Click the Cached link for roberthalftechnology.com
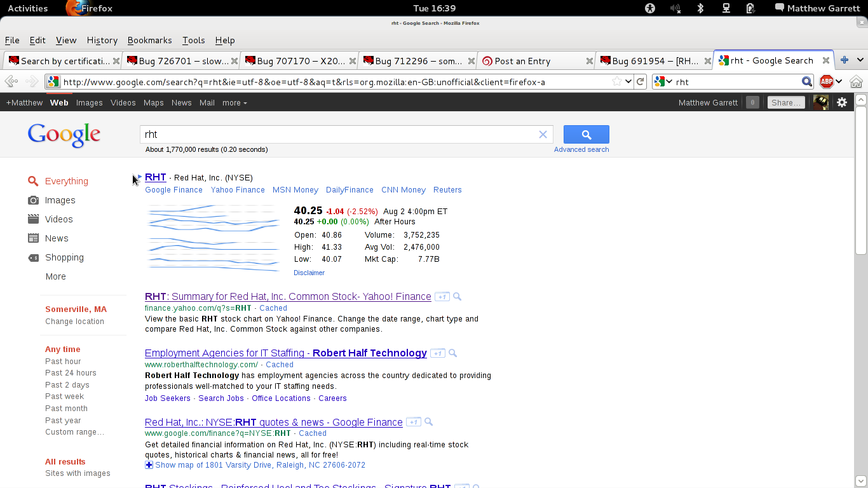 (x=280, y=365)
